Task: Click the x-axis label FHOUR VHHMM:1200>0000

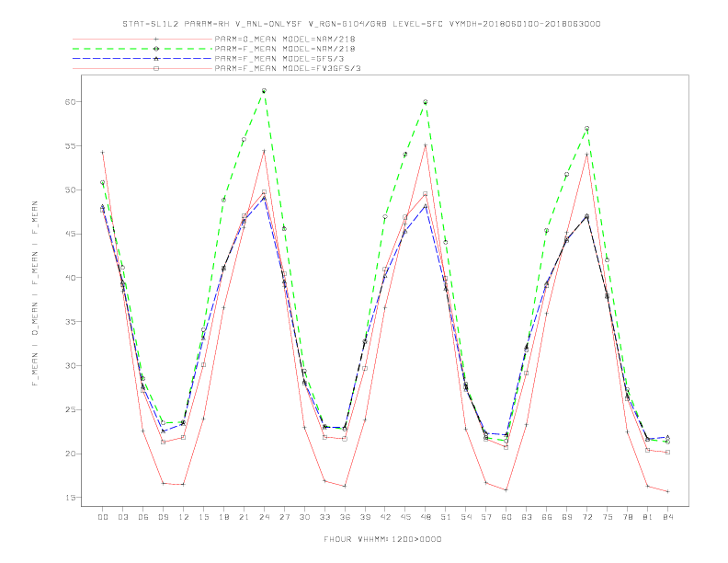Action: coord(382,539)
